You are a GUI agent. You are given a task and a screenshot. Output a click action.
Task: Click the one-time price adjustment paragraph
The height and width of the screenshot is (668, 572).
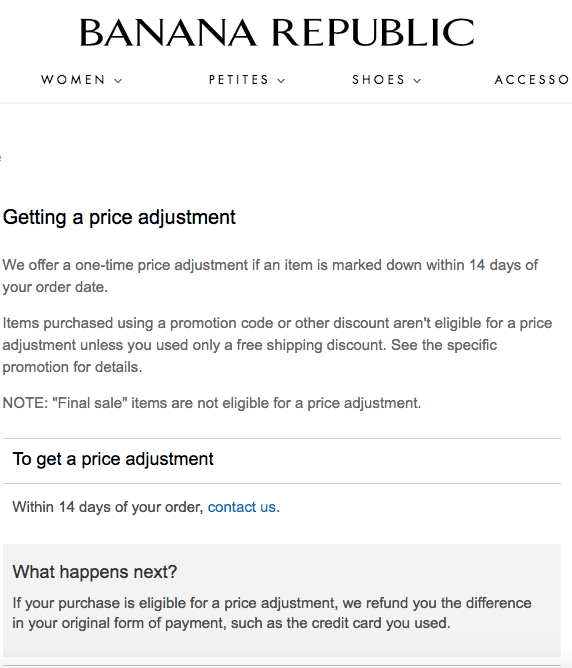[270, 276]
